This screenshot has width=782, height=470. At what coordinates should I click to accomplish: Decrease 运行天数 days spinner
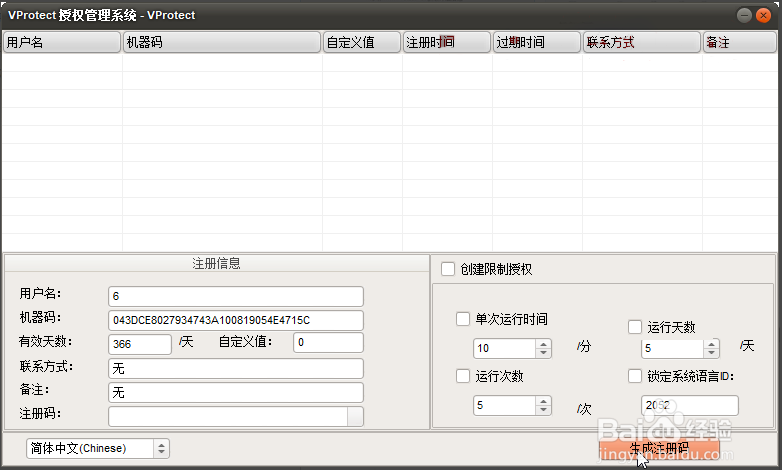[712, 353]
